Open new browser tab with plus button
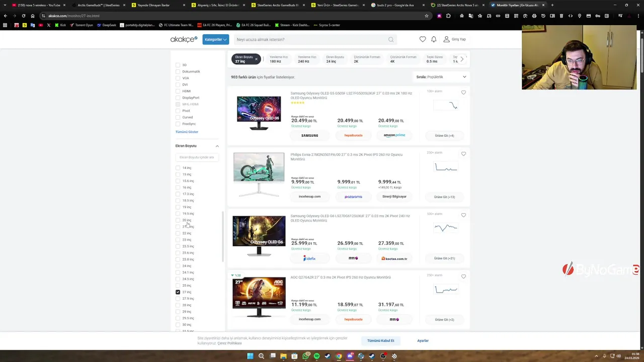The height and width of the screenshot is (362, 644). tap(552, 5)
